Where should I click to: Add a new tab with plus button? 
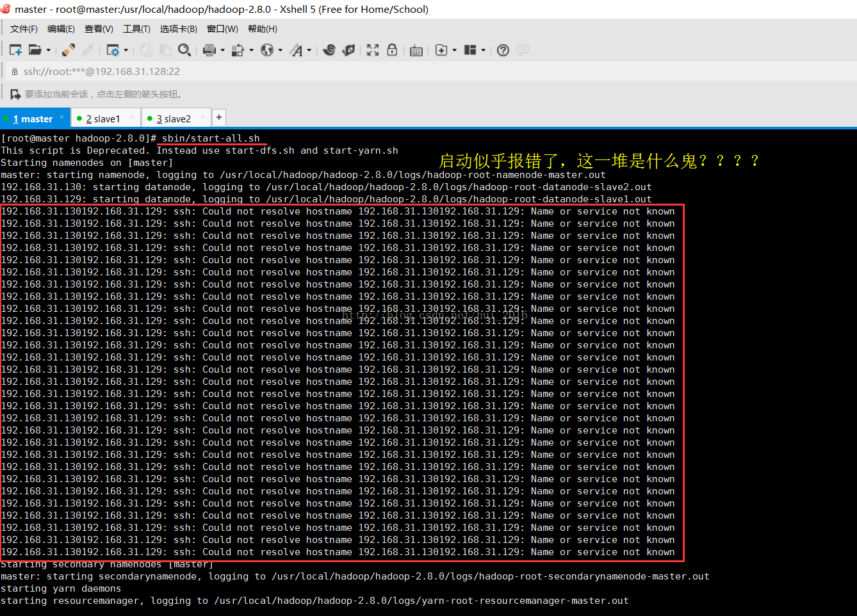point(219,117)
